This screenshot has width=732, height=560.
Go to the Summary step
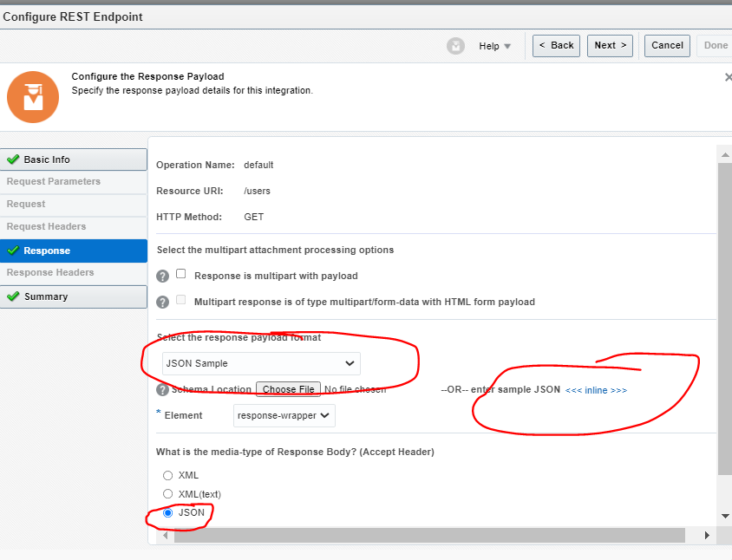tap(74, 296)
